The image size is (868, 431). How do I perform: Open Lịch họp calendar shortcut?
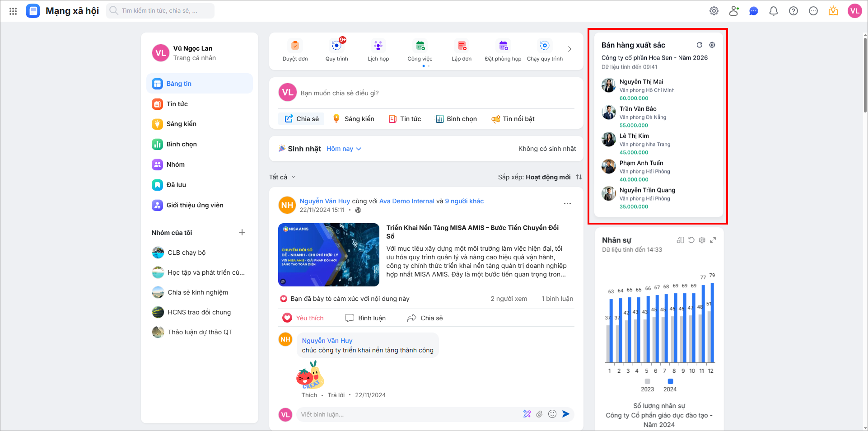pyautogui.click(x=378, y=46)
